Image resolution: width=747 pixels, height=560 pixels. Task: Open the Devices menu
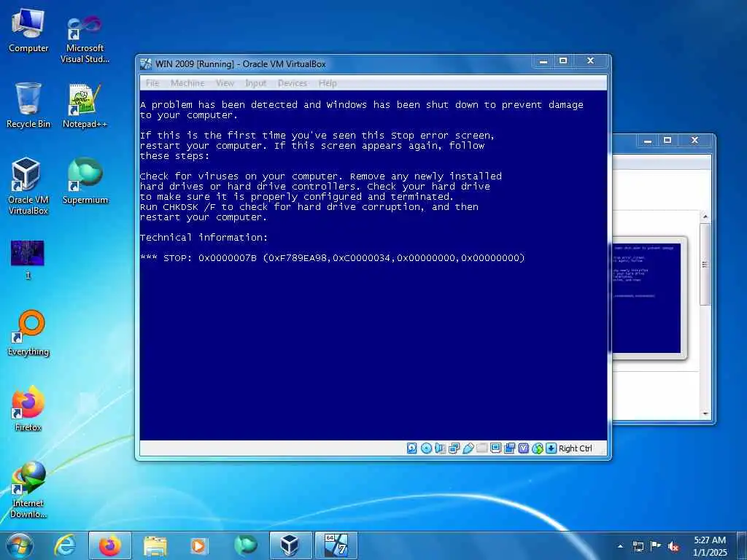pos(293,83)
